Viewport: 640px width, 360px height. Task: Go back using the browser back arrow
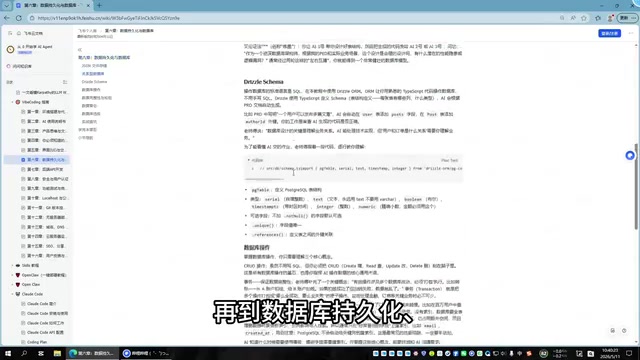coord(7,18)
